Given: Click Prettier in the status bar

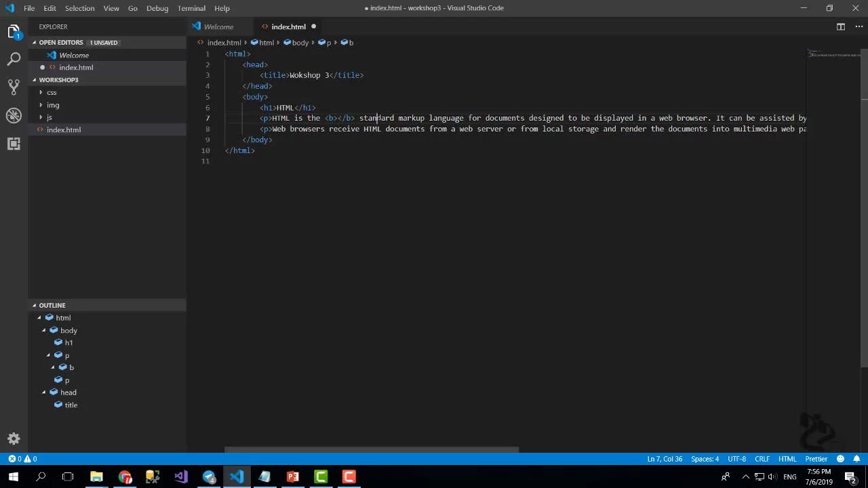Looking at the screenshot, I should click(x=816, y=459).
